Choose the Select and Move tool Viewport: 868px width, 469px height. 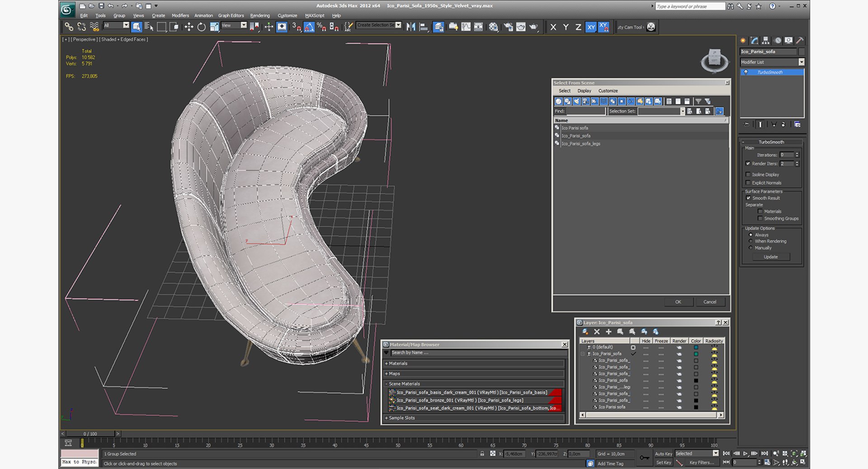pos(189,27)
